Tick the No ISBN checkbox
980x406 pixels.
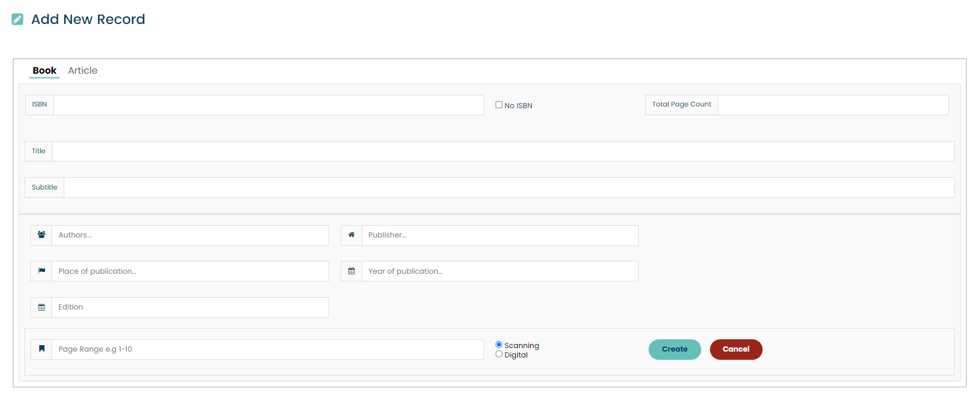click(499, 105)
